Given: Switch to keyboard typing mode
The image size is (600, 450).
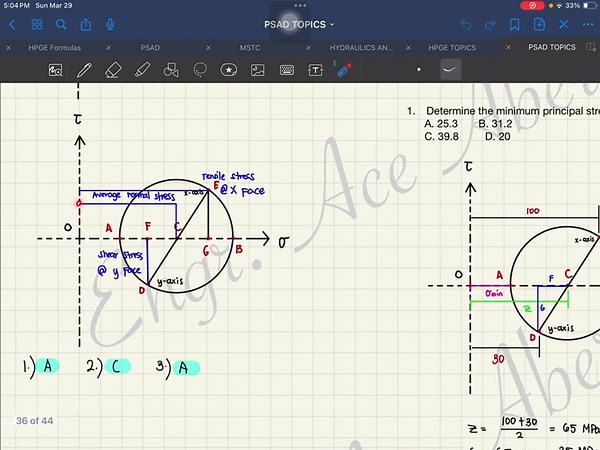Looking at the screenshot, I should 287,70.
